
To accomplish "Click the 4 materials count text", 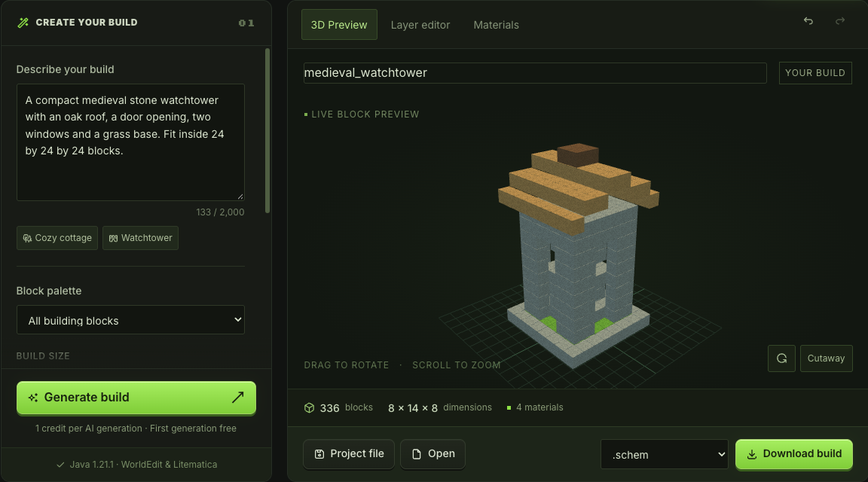I will 539,407.
